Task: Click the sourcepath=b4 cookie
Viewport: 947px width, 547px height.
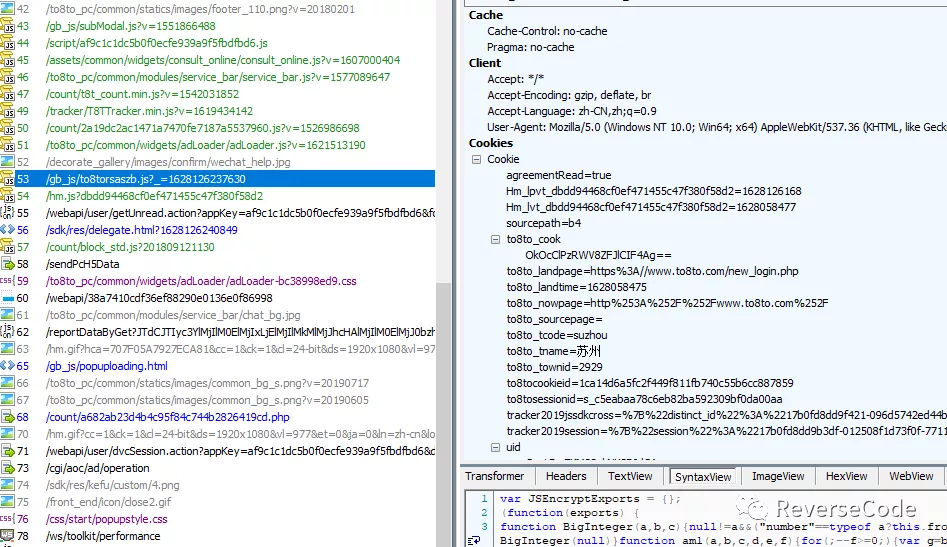Action: click(x=544, y=223)
